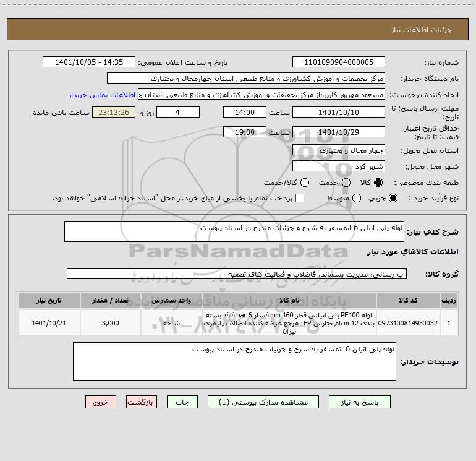Click the گروه کالا field آب رسانی
The width and height of the screenshot is (476, 461).
pos(237,274)
